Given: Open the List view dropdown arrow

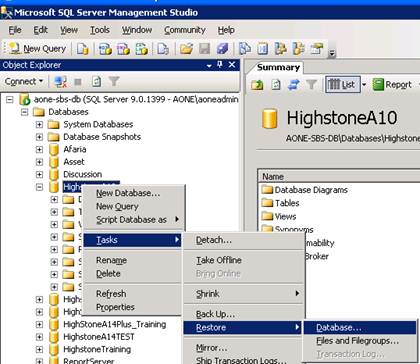Looking at the screenshot, I should pyautogui.click(x=364, y=85).
